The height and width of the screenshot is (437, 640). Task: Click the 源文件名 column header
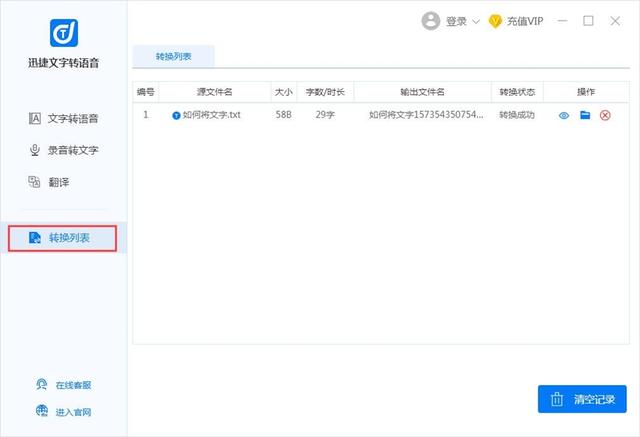coord(215,92)
